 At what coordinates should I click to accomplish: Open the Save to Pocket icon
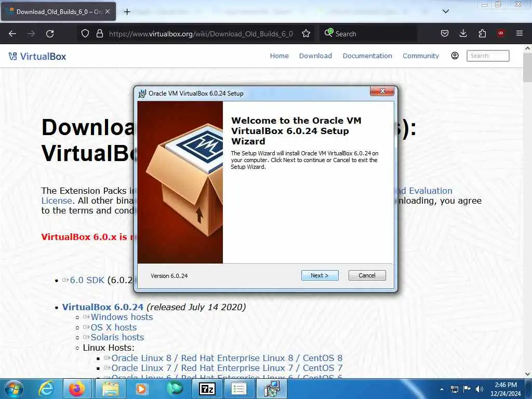tap(445, 34)
